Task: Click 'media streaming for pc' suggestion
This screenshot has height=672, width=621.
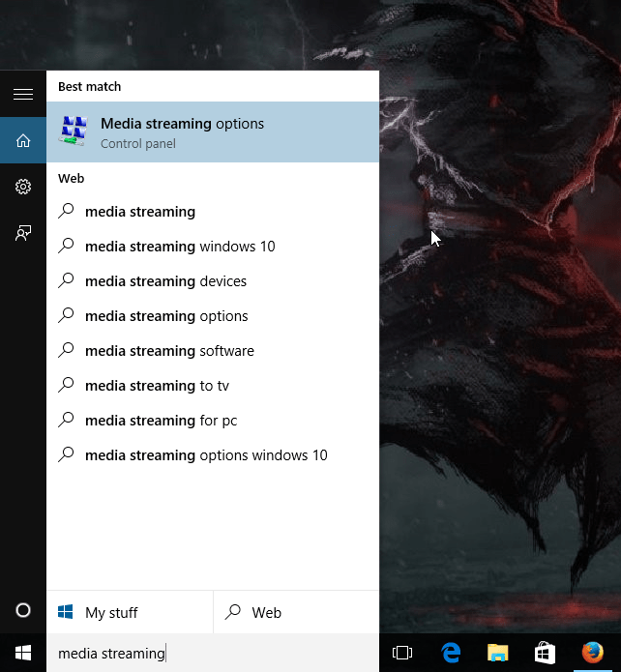Action: [161, 421]
